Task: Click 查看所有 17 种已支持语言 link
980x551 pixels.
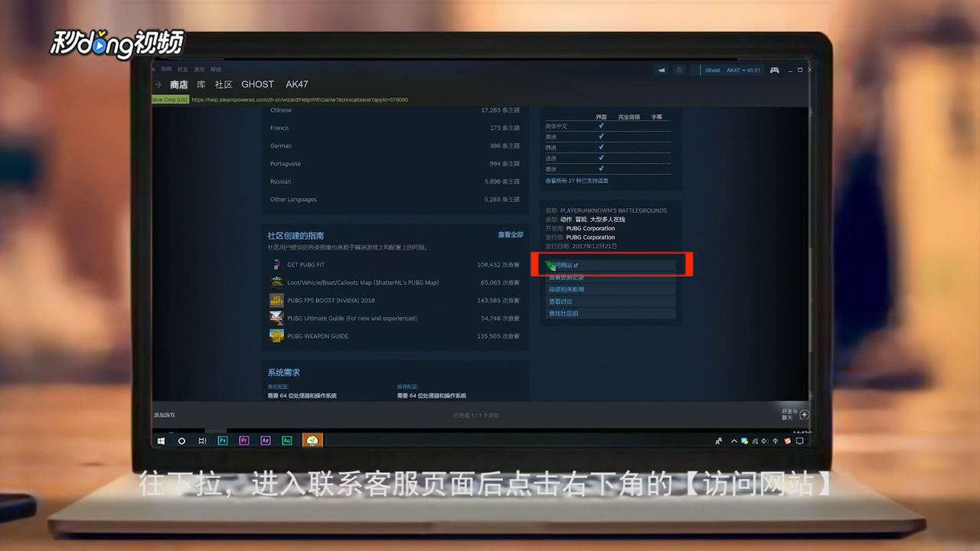Action: point(577,181)
